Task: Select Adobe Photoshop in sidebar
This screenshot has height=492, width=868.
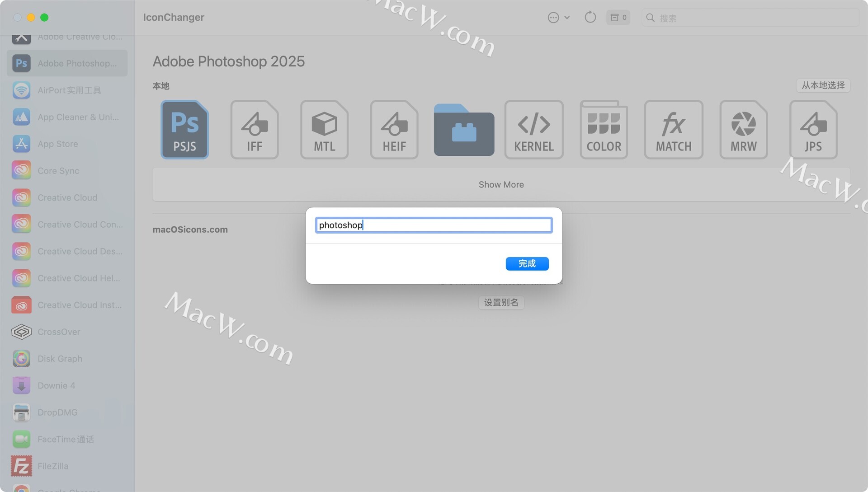Action: pyautogui.click(x=67, y=63)
